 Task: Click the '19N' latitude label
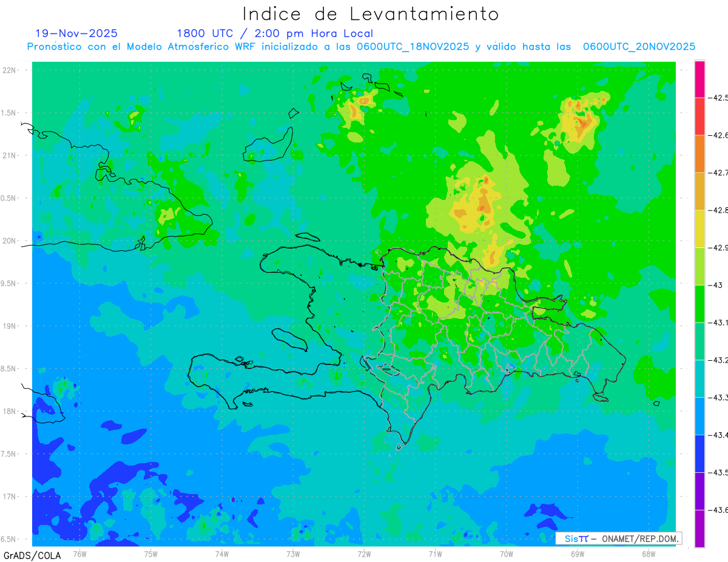(10, 326)
